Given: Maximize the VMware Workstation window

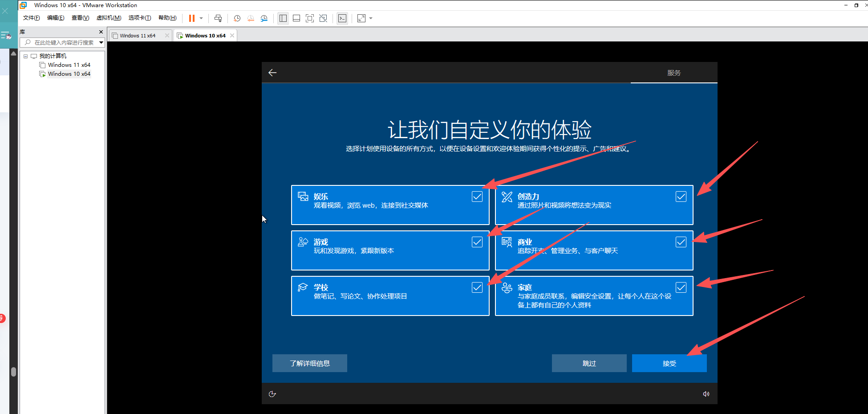Looking at the screenshot, I should 856,5.
